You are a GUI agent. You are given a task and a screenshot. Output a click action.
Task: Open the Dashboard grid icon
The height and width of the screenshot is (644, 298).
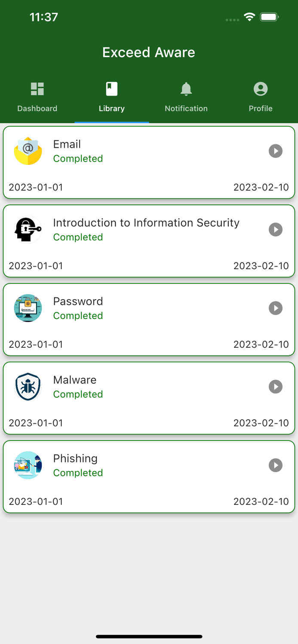tap(37, 89)
